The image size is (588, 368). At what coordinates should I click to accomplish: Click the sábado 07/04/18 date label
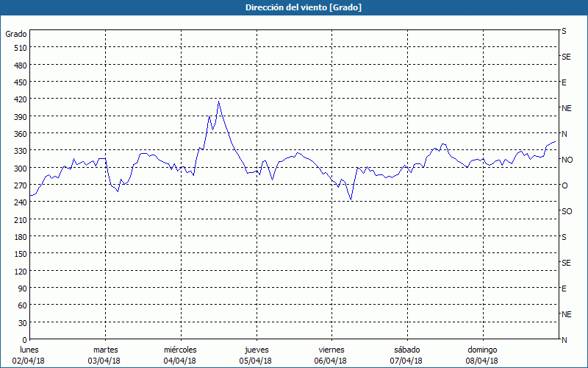click(x=406, y=355)
